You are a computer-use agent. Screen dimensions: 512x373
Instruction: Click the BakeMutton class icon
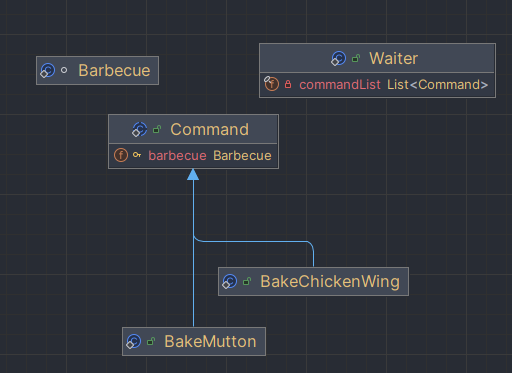(134, 341)
